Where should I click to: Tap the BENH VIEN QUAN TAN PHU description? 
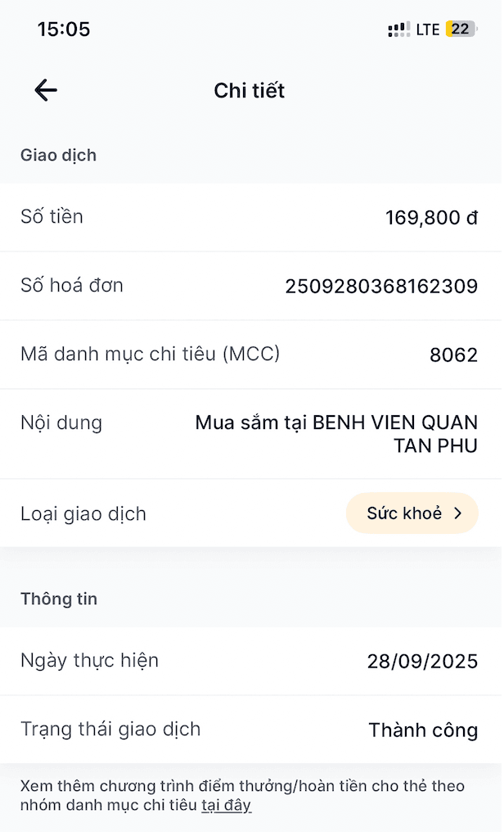[x=336, y=435]
